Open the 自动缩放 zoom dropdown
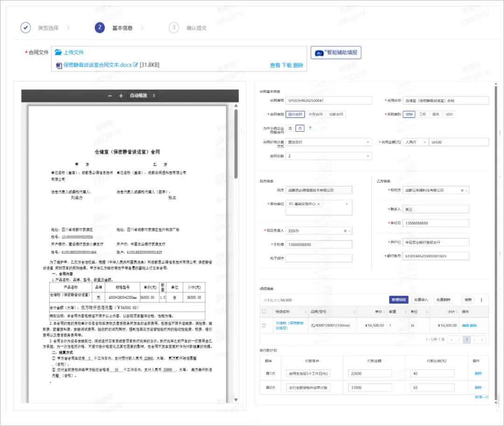This screenshot has width=504, height=426. point(142,96)
